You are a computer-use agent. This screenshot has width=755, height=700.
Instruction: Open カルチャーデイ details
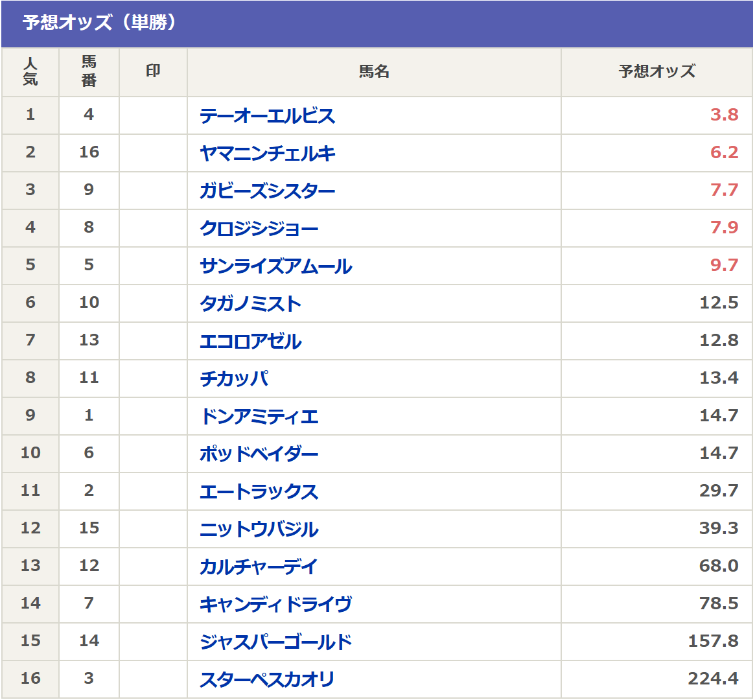click(x=259, y=567)
